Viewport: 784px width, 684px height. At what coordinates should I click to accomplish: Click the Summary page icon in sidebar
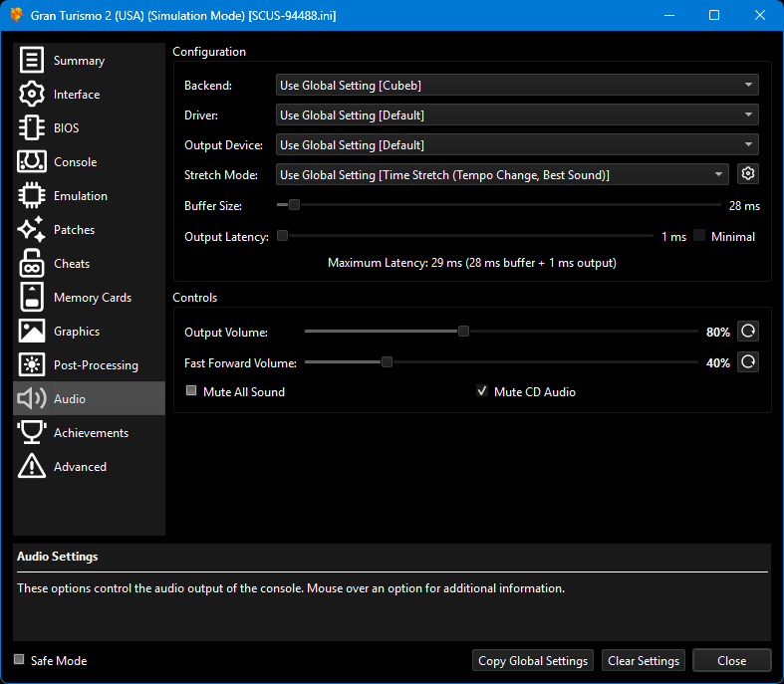pyautogui.click(x=32, y=61)
